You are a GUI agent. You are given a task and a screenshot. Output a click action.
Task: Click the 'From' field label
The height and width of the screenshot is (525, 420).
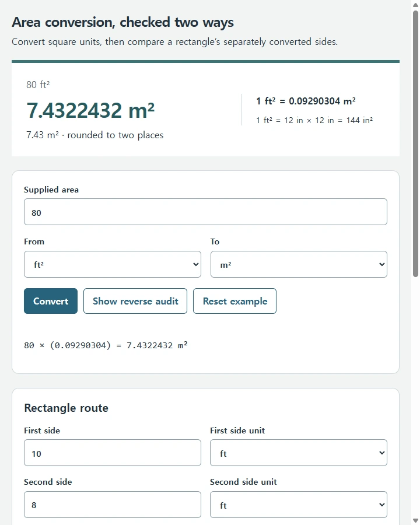point(34,242)
